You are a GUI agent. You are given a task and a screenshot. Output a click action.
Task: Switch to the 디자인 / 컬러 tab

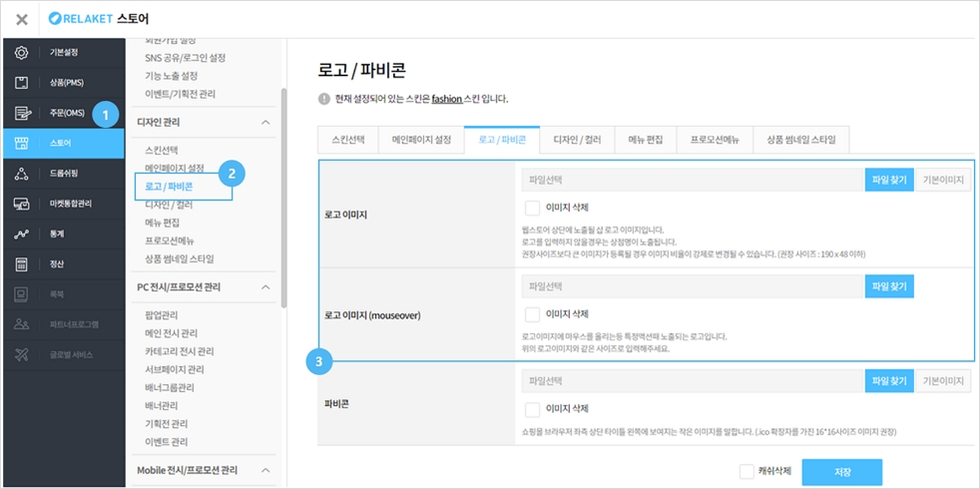[x=577, y=140]
